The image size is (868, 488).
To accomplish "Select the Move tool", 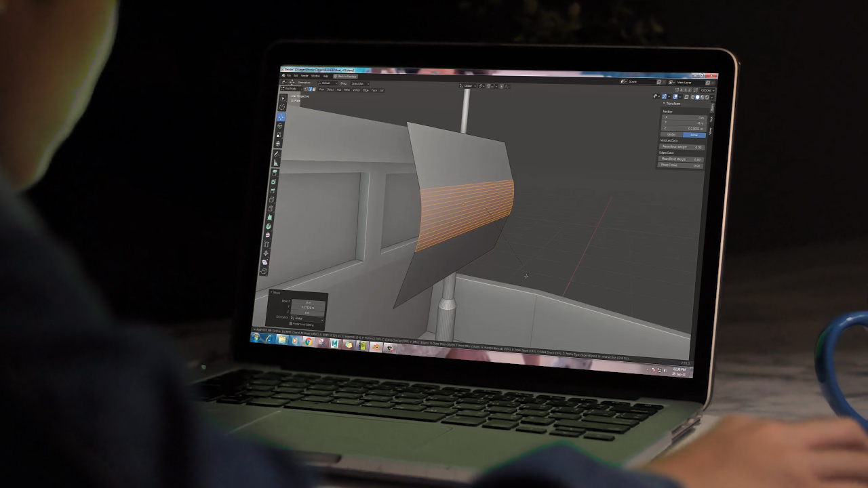I will 281,117.
